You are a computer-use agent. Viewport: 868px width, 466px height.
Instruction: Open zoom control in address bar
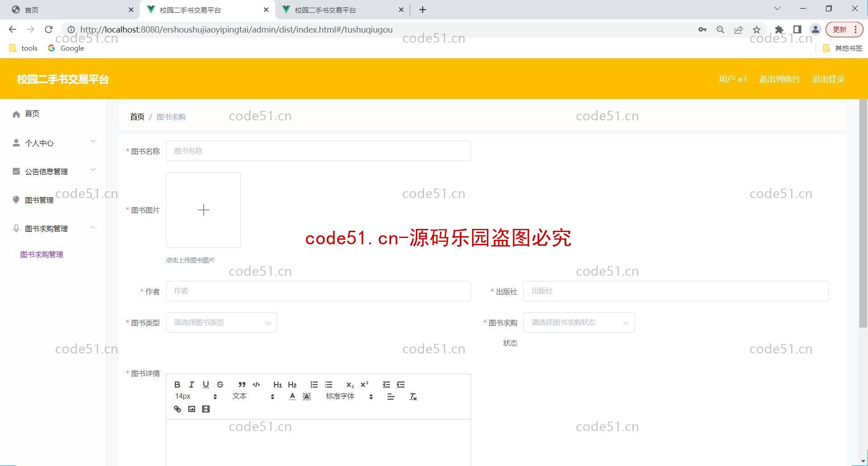721,29
